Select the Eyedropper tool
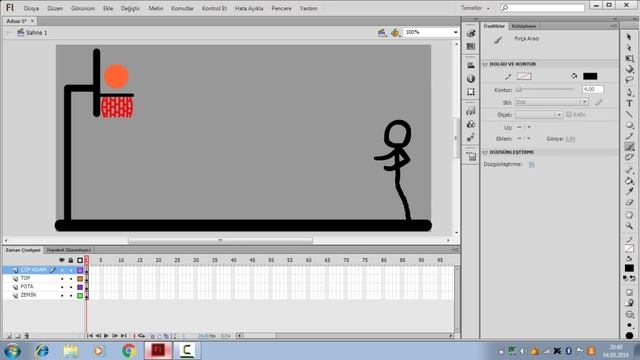 click(629, 191)
